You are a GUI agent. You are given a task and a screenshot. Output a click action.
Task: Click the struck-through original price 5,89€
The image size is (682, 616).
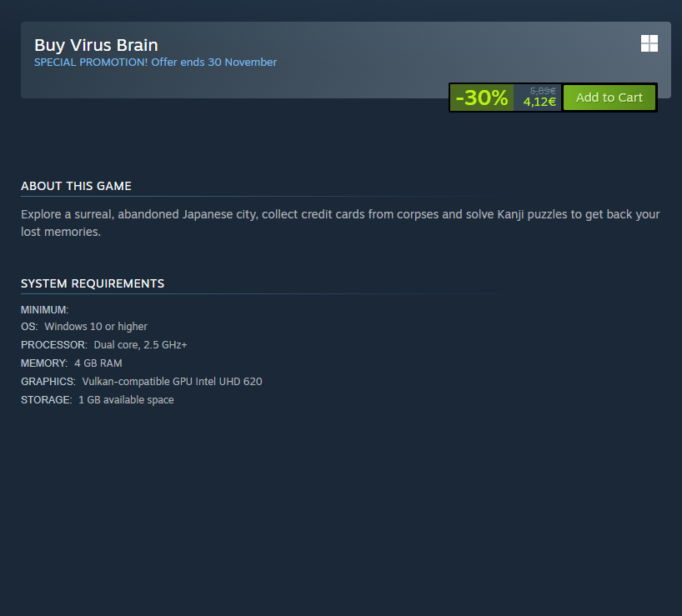click(x=542, y=91)
